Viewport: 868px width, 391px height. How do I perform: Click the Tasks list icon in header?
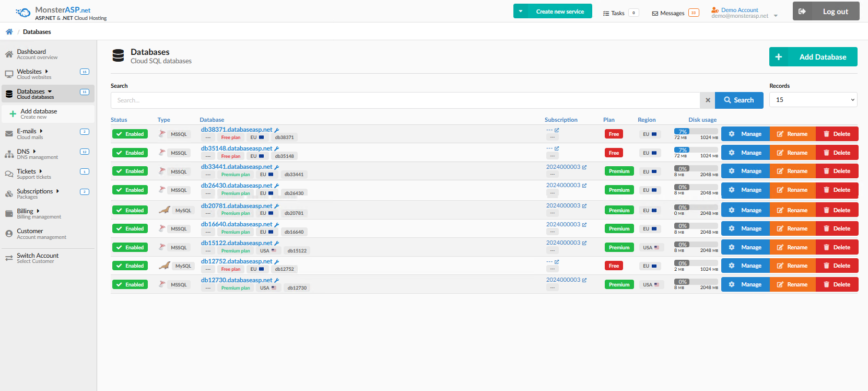pos(606,14)
